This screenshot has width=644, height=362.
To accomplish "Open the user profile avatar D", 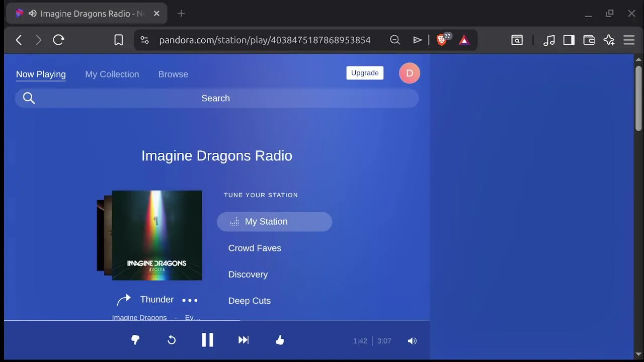I will pyautogui.click(x=410, y=73).
